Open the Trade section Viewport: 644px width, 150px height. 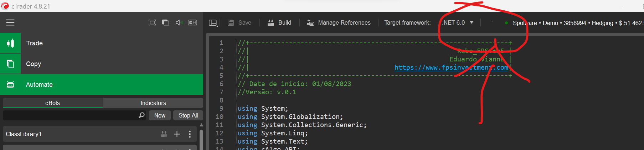[x=102, y=43]
